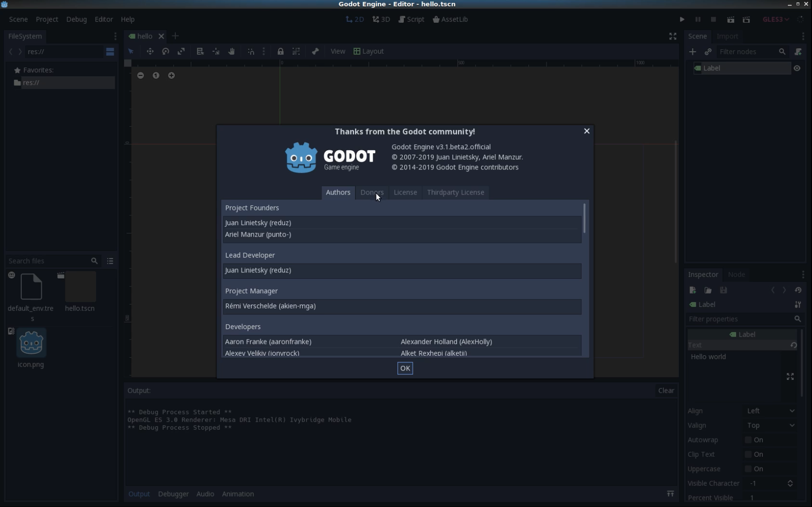Click the zoom out icon in viewport

click(140, 75)
